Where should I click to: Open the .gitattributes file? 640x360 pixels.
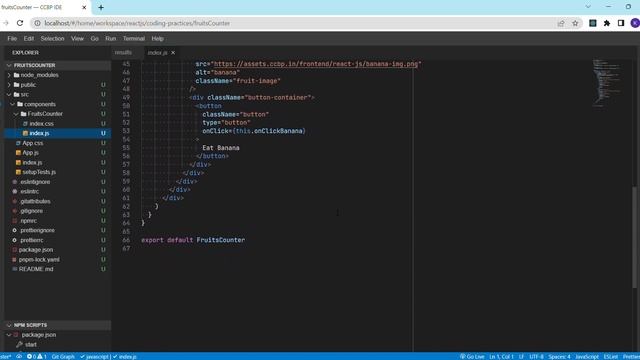(x=57, y=201)
